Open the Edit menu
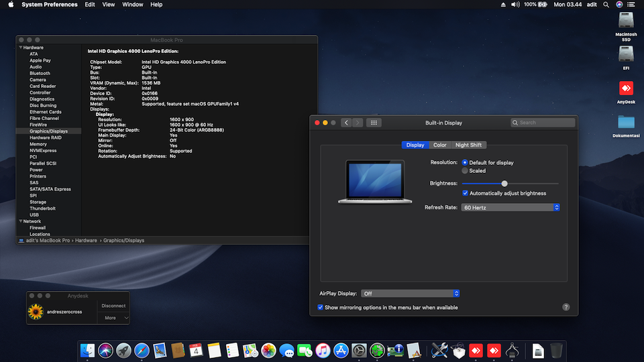644x362 pixels. coord(89,5)
